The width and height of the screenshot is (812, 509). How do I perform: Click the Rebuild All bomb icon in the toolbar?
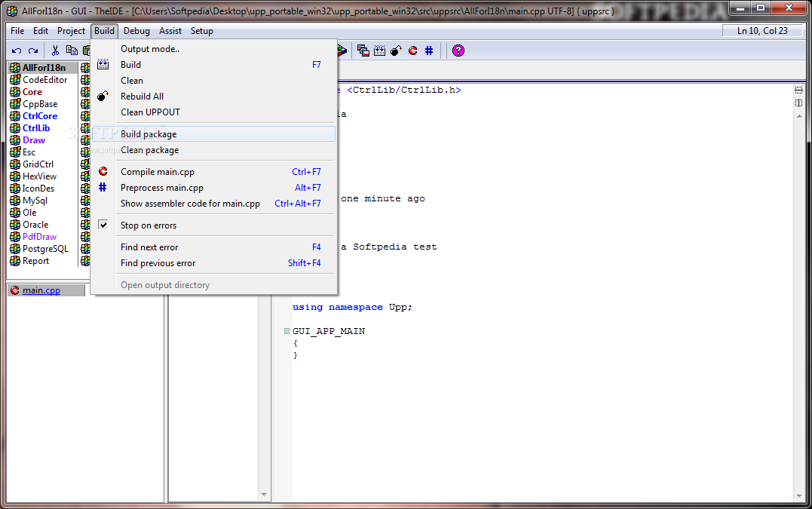pyautogui.click(x=396, y=51)
